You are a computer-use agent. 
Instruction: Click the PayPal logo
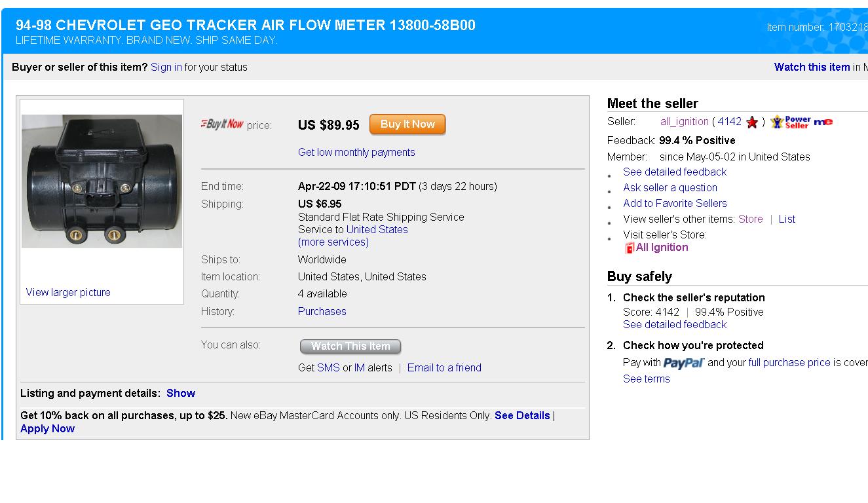tap(684, 363)
